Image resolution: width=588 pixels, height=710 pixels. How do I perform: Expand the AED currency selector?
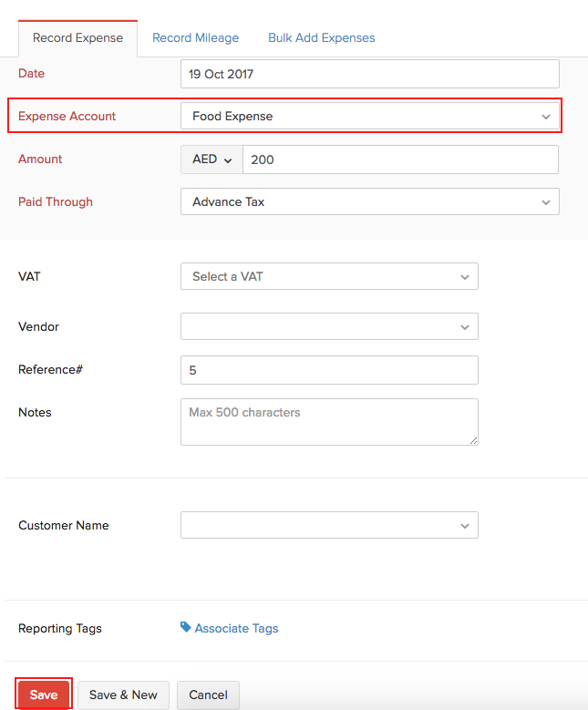tap(211, 159)
